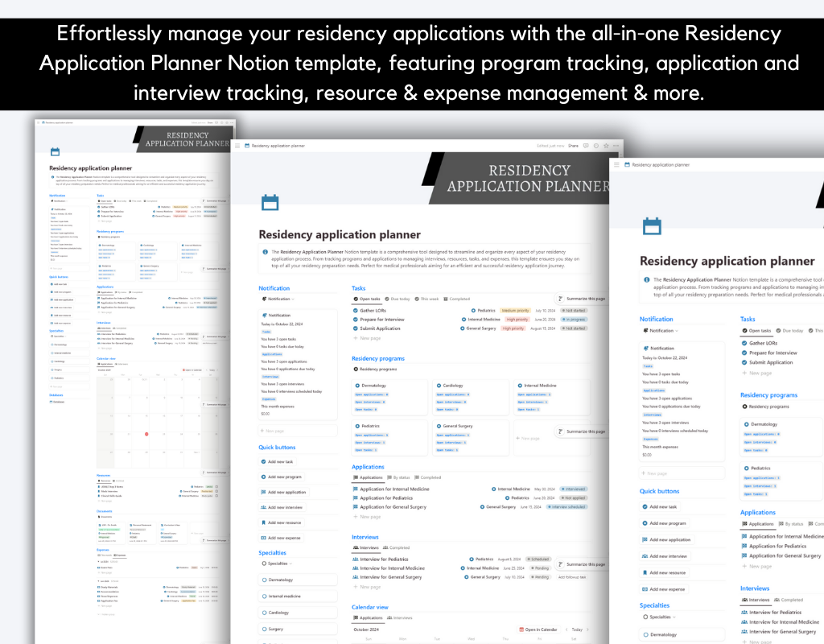The width and height of the screenshot is (824, 644).
Task: Open Interview for General Surgery row, middle window
Action: tap(470, 576)
